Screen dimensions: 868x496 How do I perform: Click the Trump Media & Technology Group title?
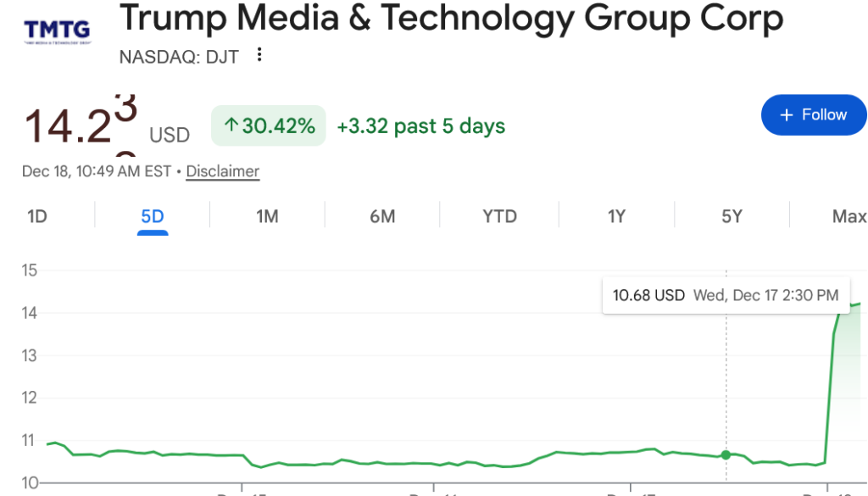click(451, 19)
